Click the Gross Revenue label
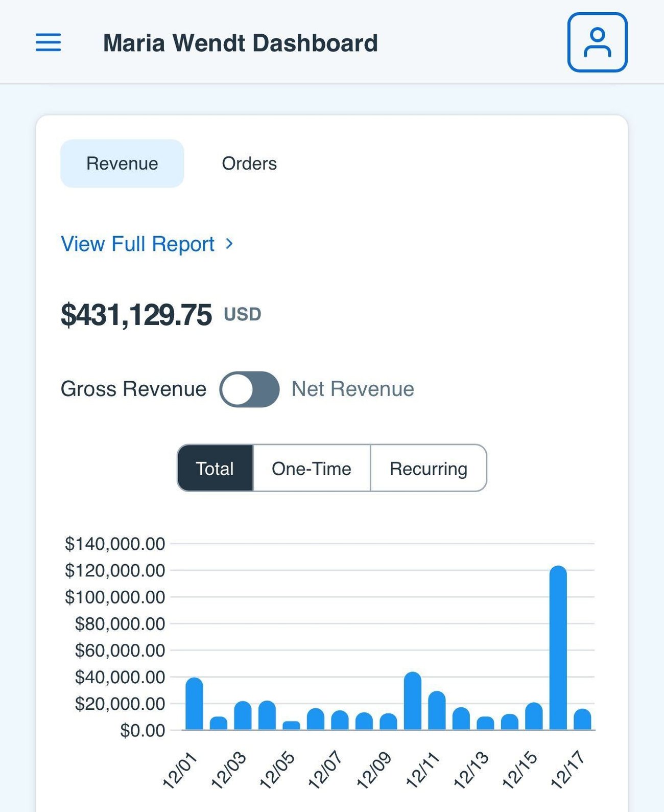 click(133, 389)
